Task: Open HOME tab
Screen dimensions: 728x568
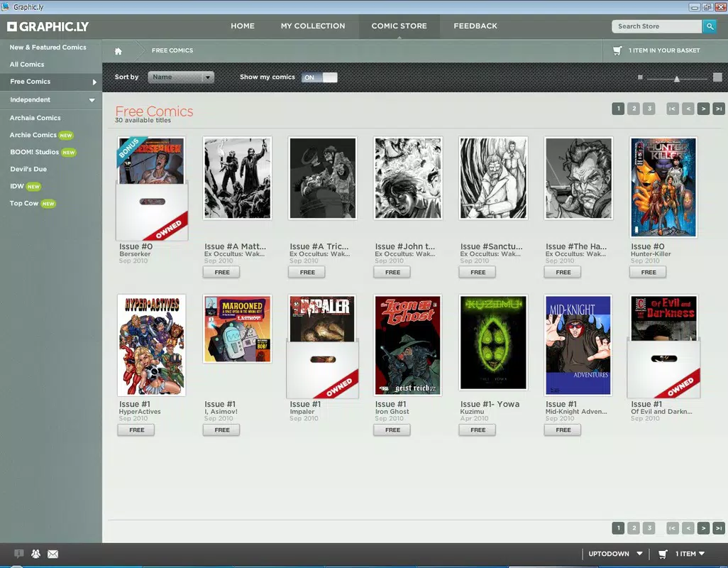Action: (x=243, y=26)
